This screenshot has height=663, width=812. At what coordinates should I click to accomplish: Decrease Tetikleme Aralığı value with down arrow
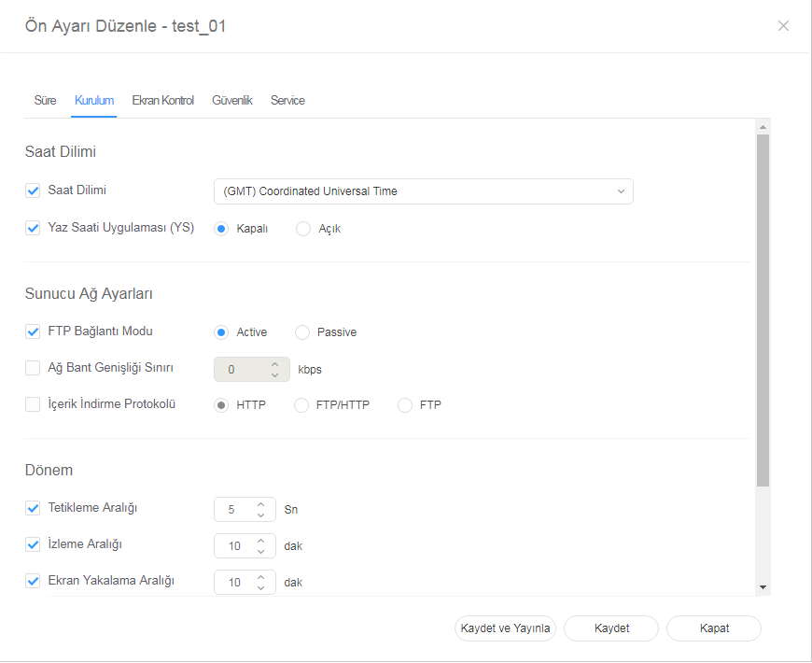click(x=261, y=515)
